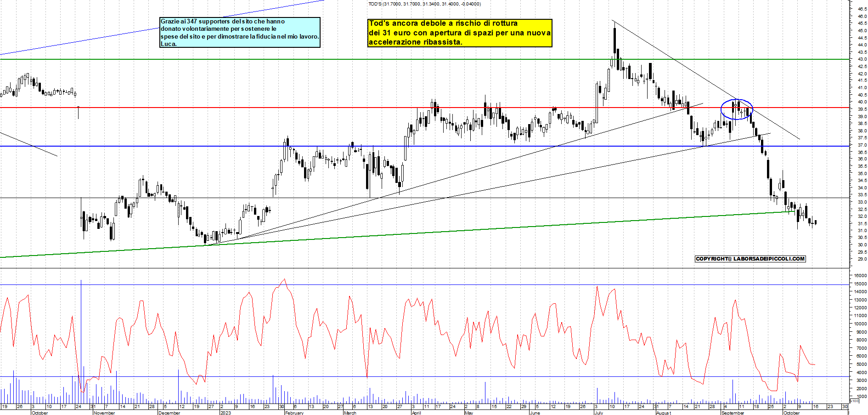
Task: Click the March month label on the time axis
Action: point(350,413)
